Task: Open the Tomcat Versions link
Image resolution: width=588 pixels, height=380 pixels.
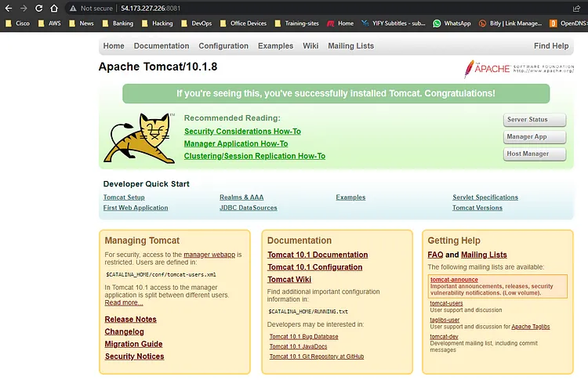Action: pyautogui.click(x=477, y=208)
